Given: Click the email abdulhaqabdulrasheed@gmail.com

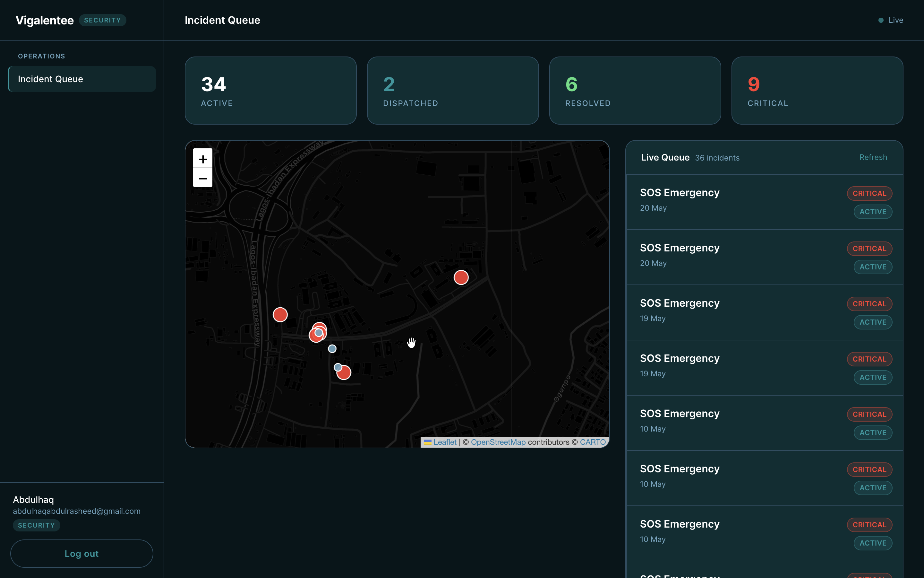Looking at the screenshot, I should pyautogui.click(x=77, y=511).
